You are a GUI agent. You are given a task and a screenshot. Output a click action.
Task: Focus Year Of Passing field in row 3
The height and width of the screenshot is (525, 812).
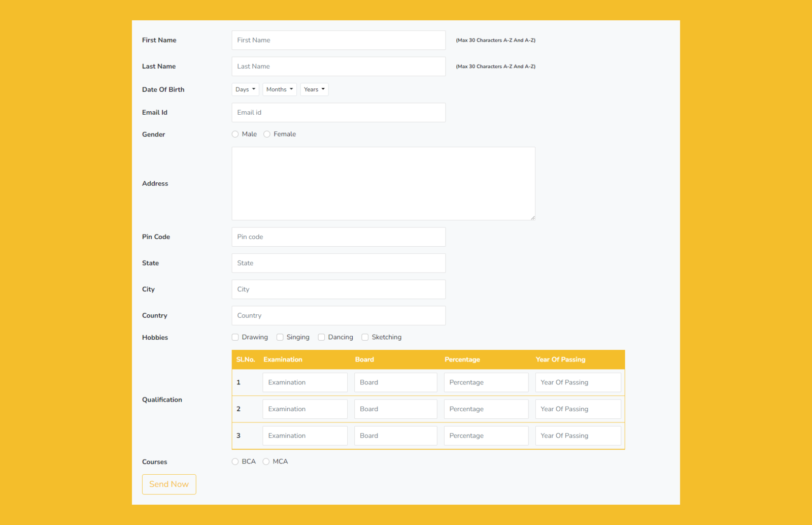[x=578, y=436]
